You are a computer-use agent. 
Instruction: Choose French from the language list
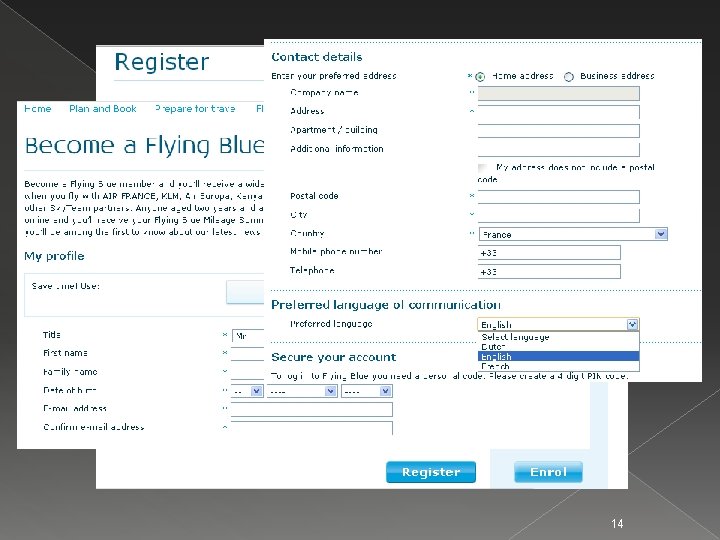tap(558, 366)
